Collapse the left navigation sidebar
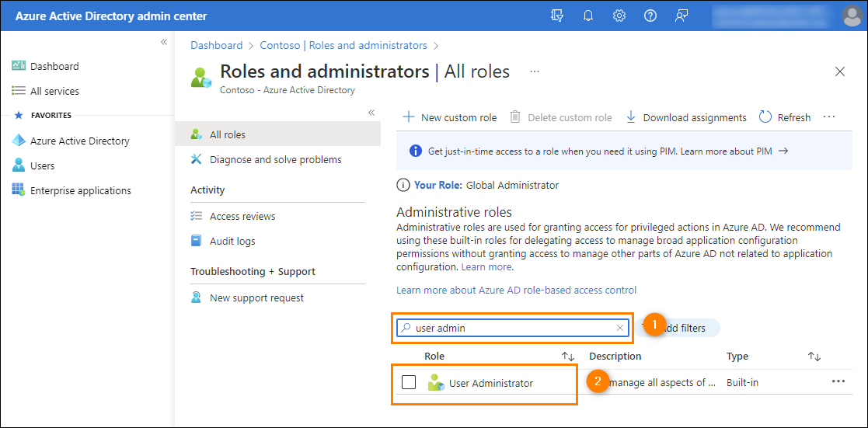868x428 pixels. (x=164, y=42)
